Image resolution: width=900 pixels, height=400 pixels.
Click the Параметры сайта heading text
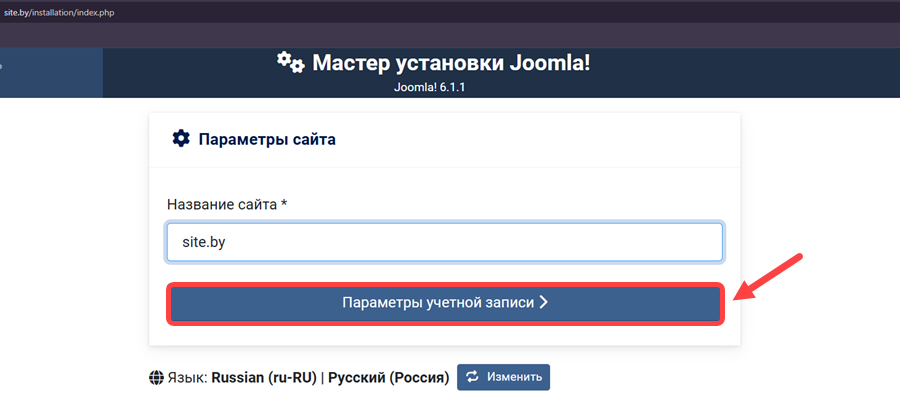[267, 139]
